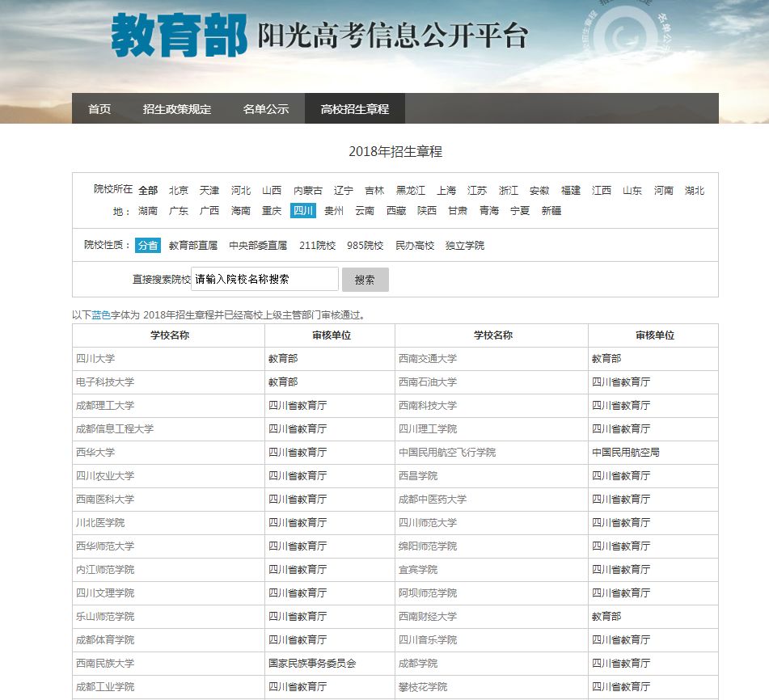The height and width of the screenshot is (700, 769).
Task: Click the 搜索 button
Action: point(365,280)
